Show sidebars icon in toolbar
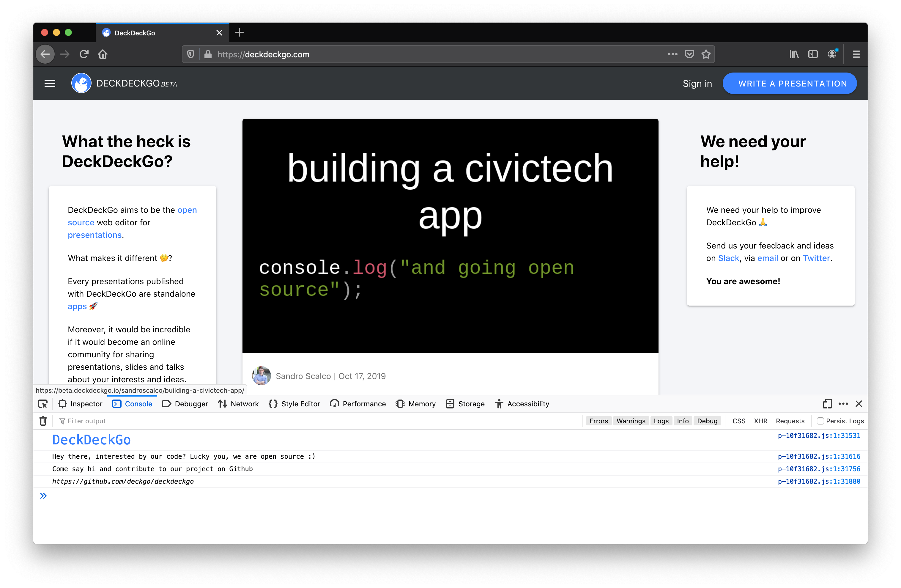This screenshot has height=588, width=901. pyautogui.click(x=813, y=54)
